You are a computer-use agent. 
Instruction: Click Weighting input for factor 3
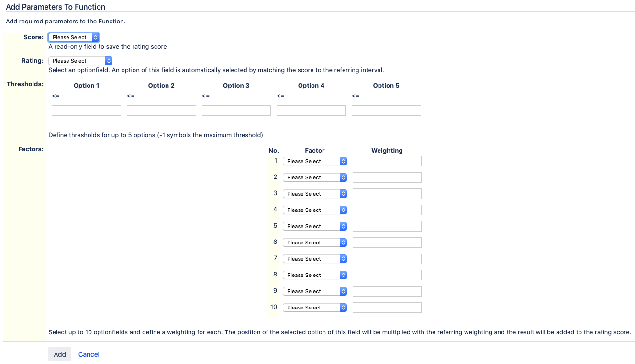[387, 194]
